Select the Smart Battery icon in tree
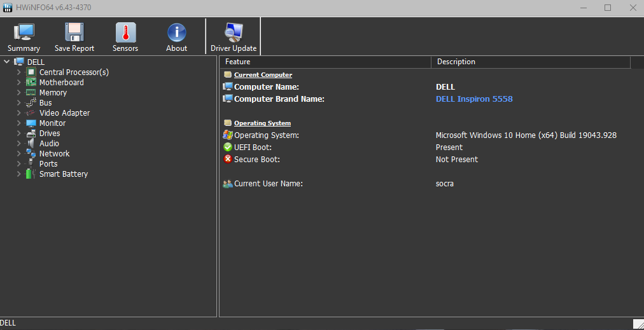 click(x=31, y=174)
